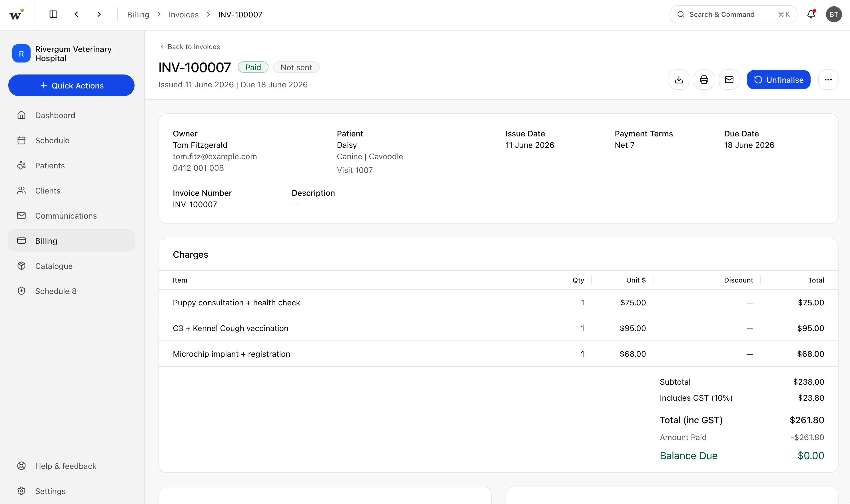Go forward with the right arrow
The height and width of the screenshot is (504, 850).
point(99,14)
